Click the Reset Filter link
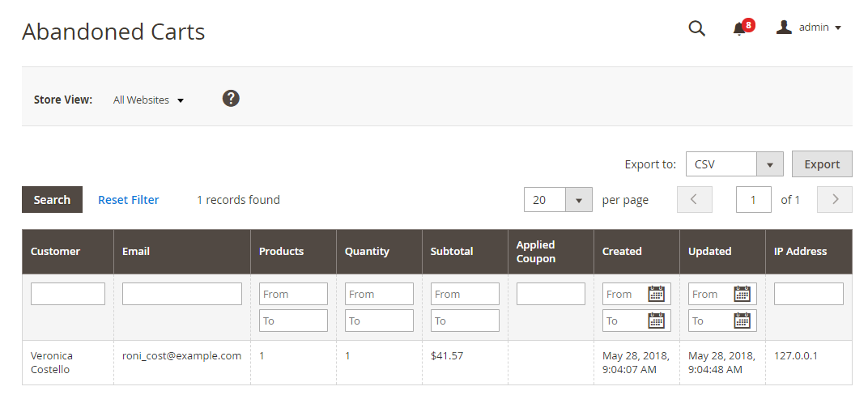The height and width of the screenshot is (412, 868). click(x=128, y=200)
